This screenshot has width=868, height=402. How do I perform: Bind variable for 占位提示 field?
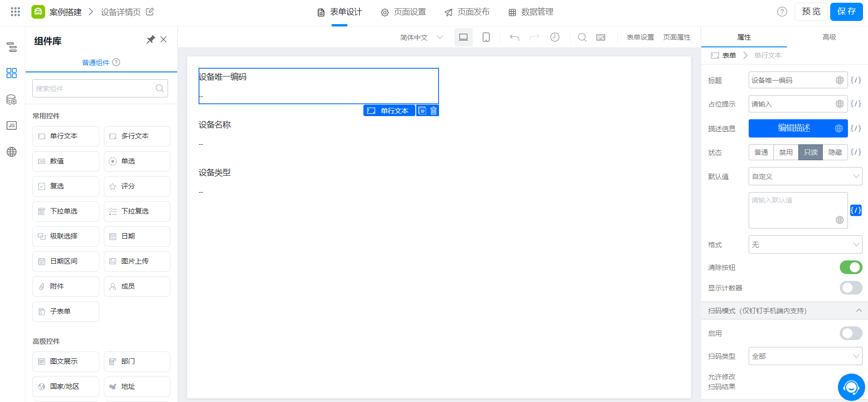point(856,104)
